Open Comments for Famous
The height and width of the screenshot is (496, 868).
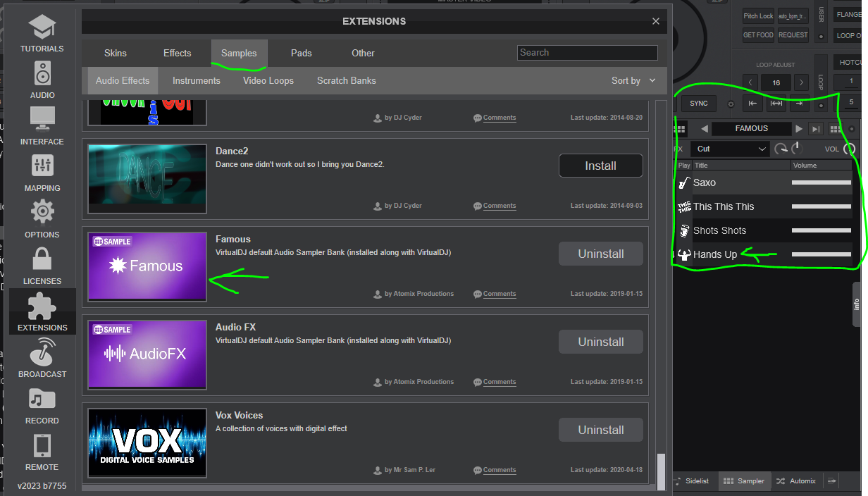(495, 294)
